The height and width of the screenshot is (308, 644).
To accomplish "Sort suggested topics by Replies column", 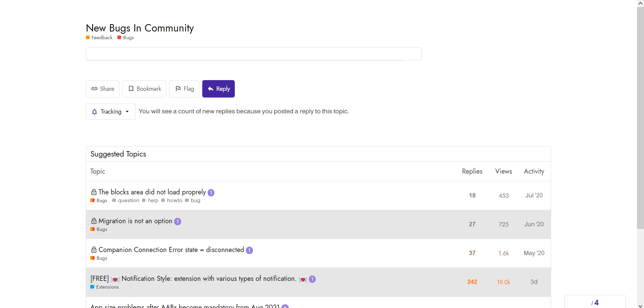I will (x=472, y=171).
